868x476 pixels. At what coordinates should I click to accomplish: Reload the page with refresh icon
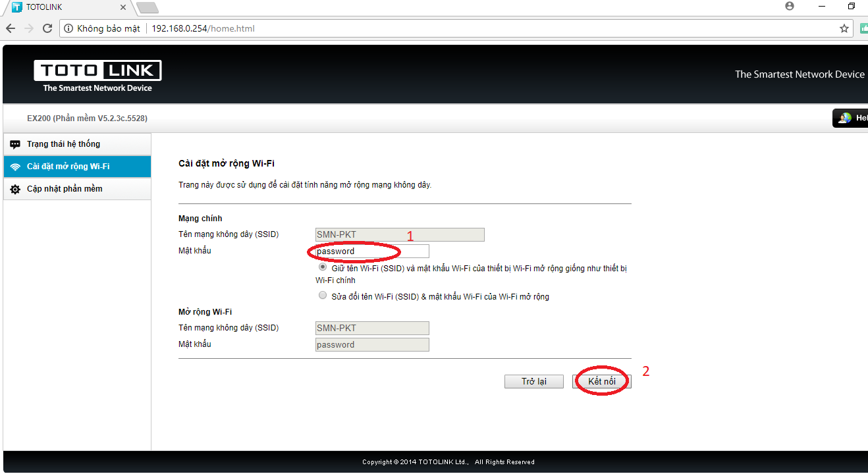tap(47, 28)
